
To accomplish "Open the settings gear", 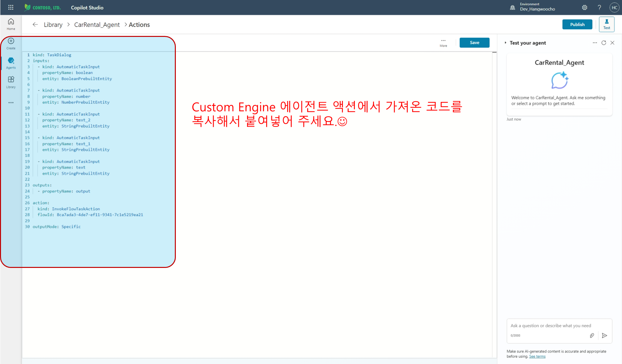I will tap(584, 7).
